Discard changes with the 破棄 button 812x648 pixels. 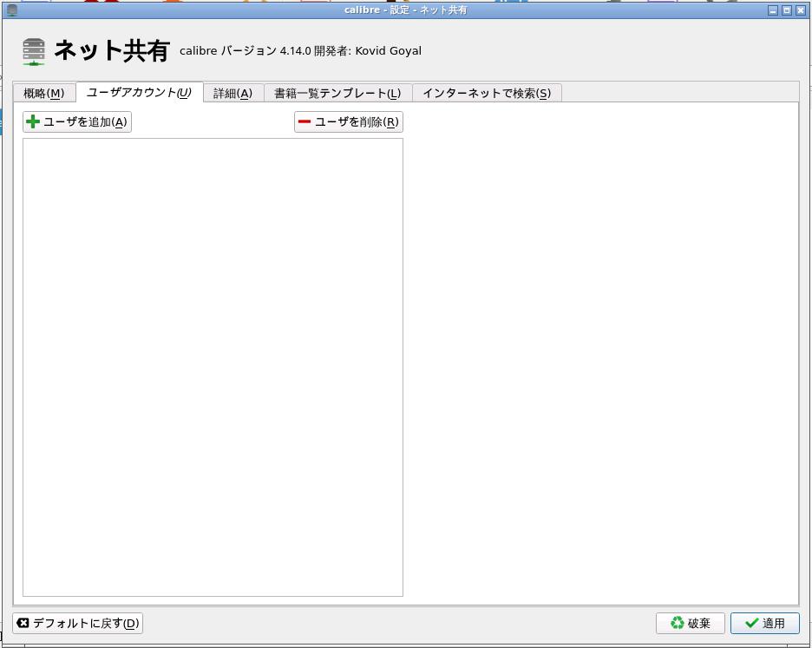click(691, 623)
